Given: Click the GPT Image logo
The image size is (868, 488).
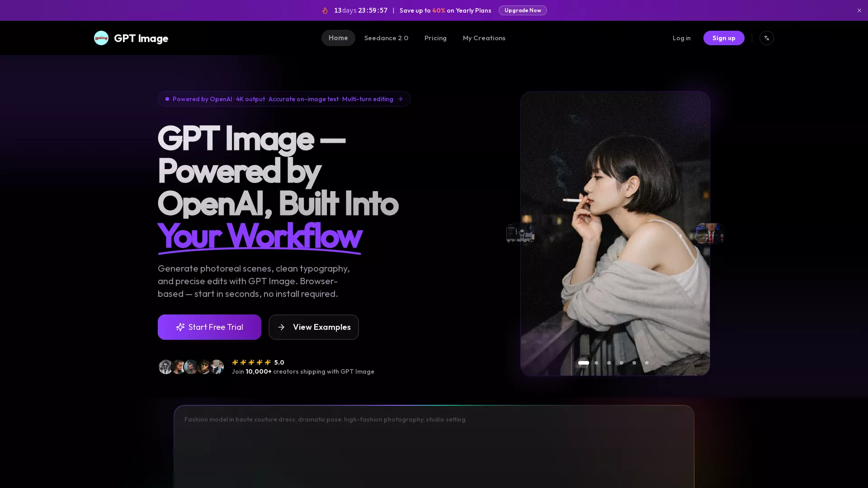Looking at the screenshot, I should click(x=131, y=38).
